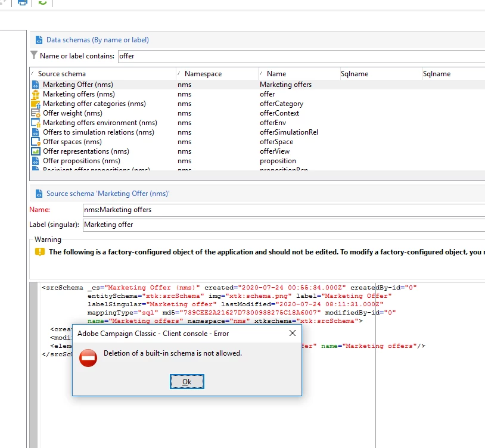Click the offerSimulationRel name cell

tap(289, 132)
